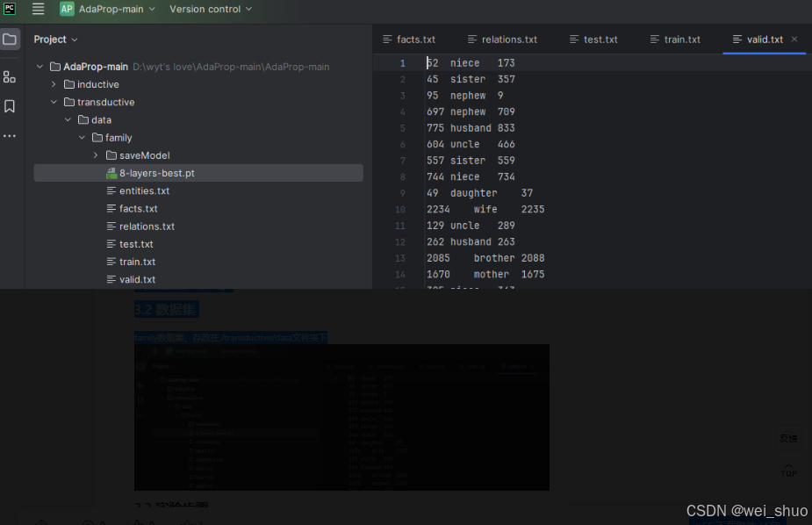Image resolution: width=812 pixels, height=525 pixels.
Task: Open the dimmed dataset screenshot thumbnail
Action: coord(341,417)
